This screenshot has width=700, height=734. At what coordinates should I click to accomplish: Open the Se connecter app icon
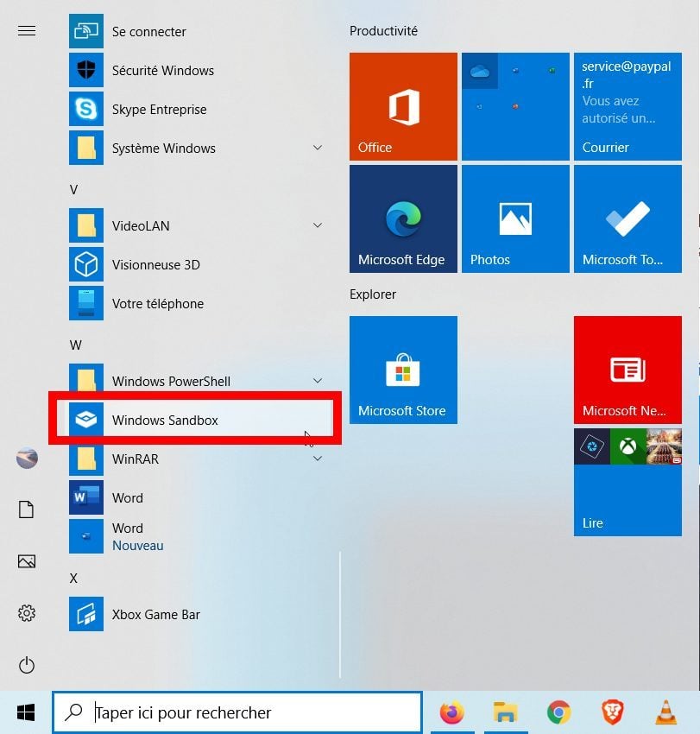pyautogui.click(x=86, y=31)
